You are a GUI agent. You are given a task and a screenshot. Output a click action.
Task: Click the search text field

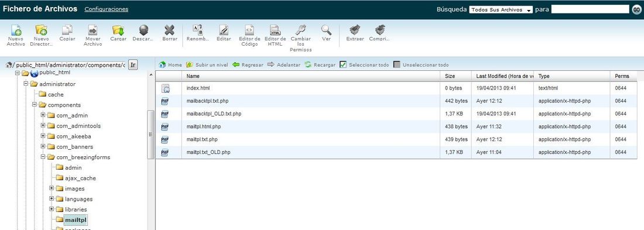click(x=590, y=9)
